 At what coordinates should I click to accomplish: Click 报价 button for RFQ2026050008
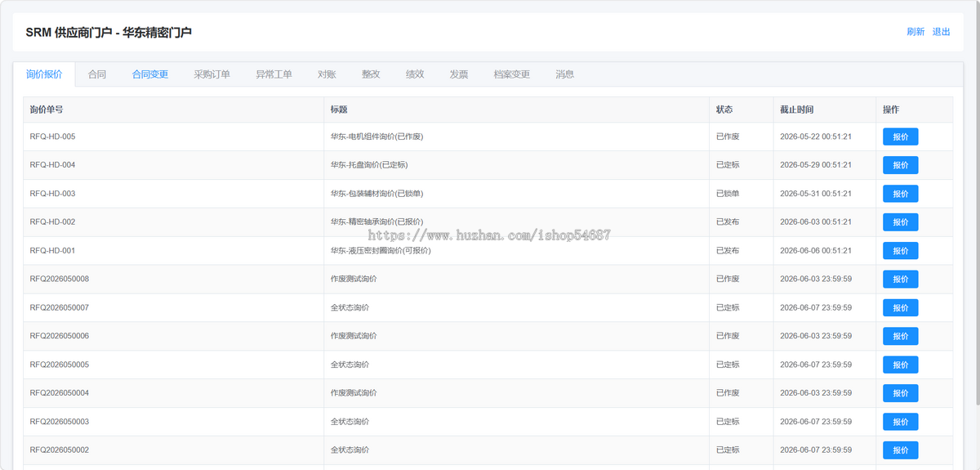point(901,279)
